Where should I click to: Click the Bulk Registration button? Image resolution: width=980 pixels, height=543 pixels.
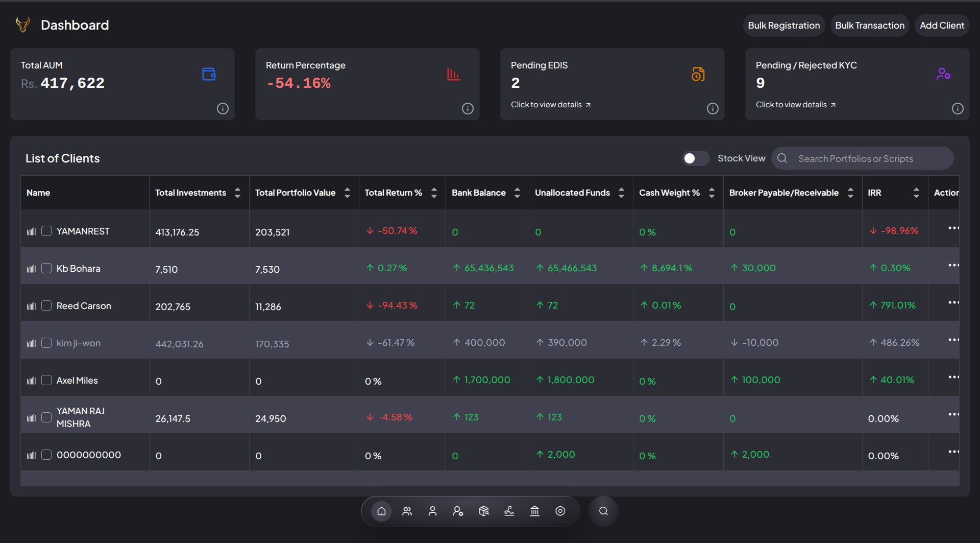784,26
